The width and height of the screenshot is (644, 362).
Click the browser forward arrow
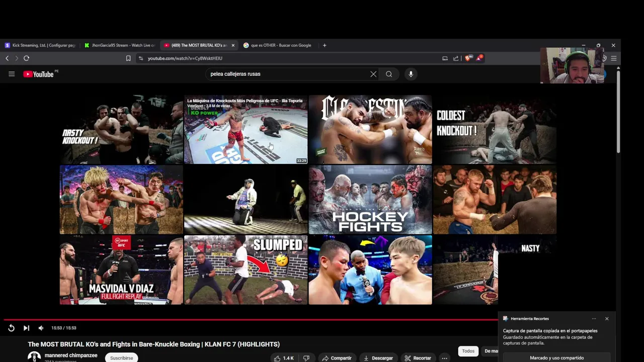(x=16, y=58)
